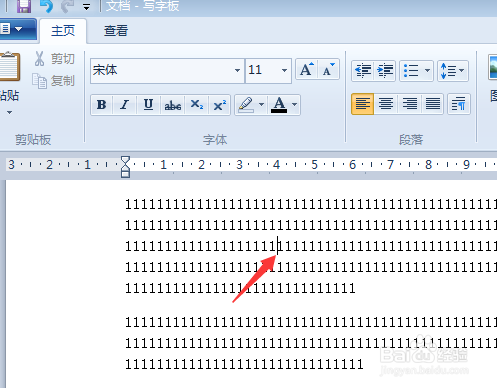Click the Save icon in the quick access toolbar

24,6
